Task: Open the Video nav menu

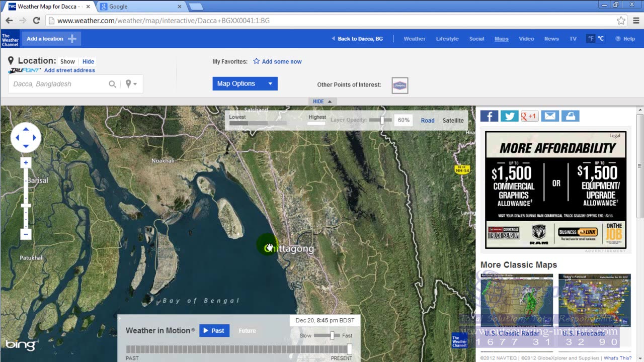Action: point(526,39)
